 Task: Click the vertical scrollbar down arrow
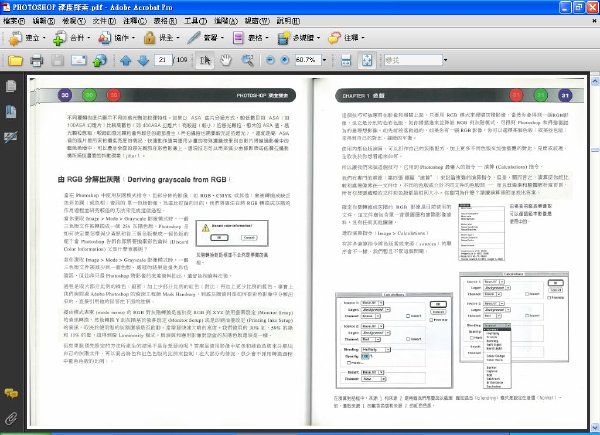(595, 426)
